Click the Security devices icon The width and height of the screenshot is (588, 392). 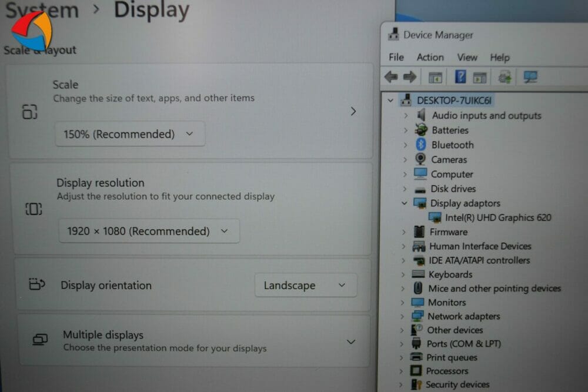click(x=416, y=384)
